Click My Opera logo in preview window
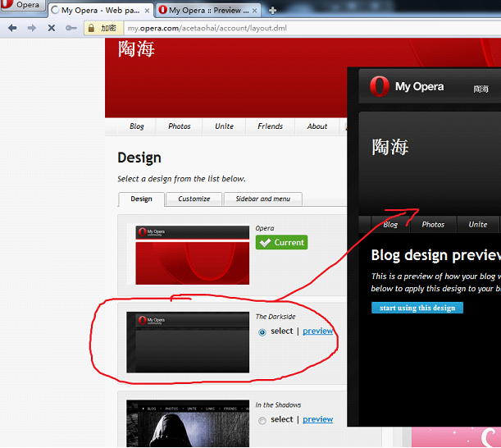The height and width of the screenshot is (448, 501). [x=407, y=86]
